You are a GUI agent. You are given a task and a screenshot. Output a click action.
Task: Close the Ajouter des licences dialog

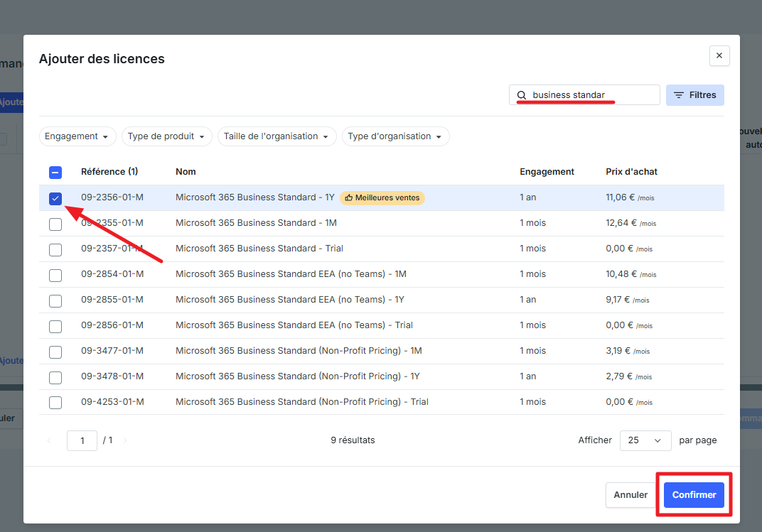719,56
